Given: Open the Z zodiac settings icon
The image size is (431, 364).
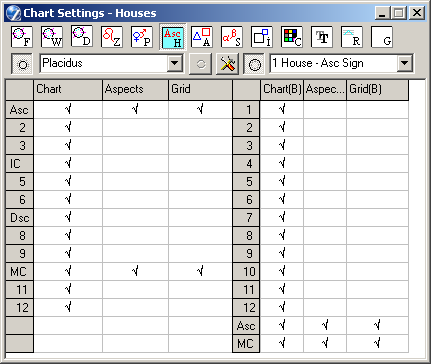Looking at the screenshot, I should (112, 37).
